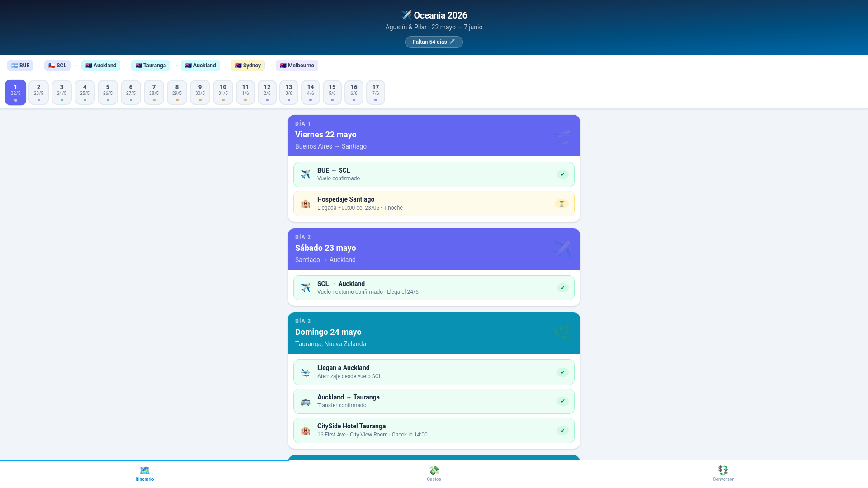Screen dimensions: 868x488
Task: Click the Faltan 54 días badge
Action: 434,42
